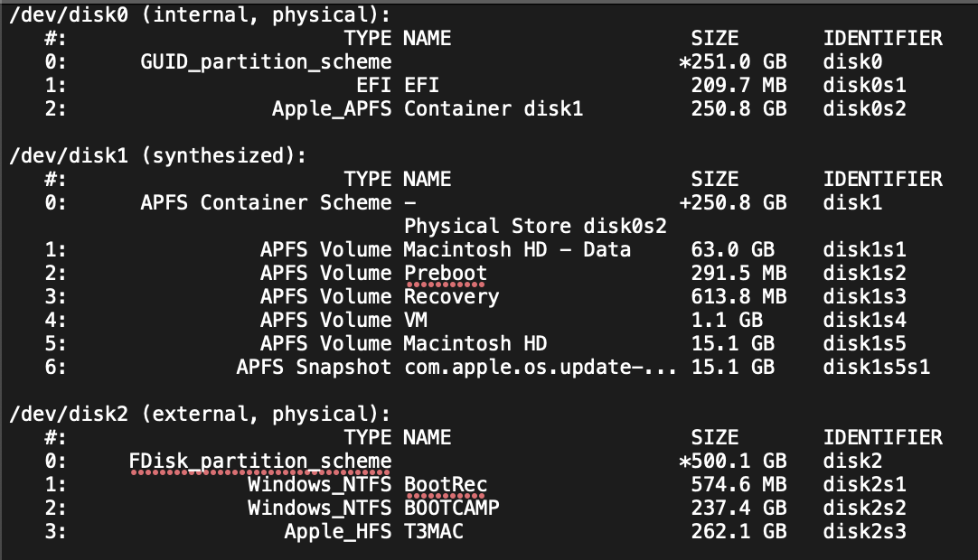Screen dimensions: 978x560
Task: Select the "574.6 MB" size value
Action: (x=738, y=484)
